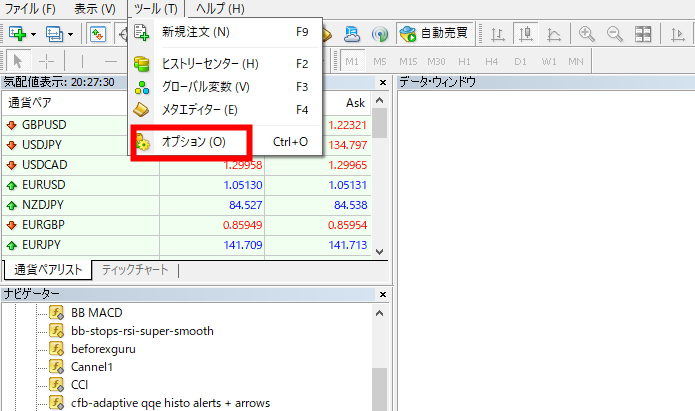This screenshot has height=411, width=695.
Task: Switch to the MN timeframe
Action: click(576, 61)
